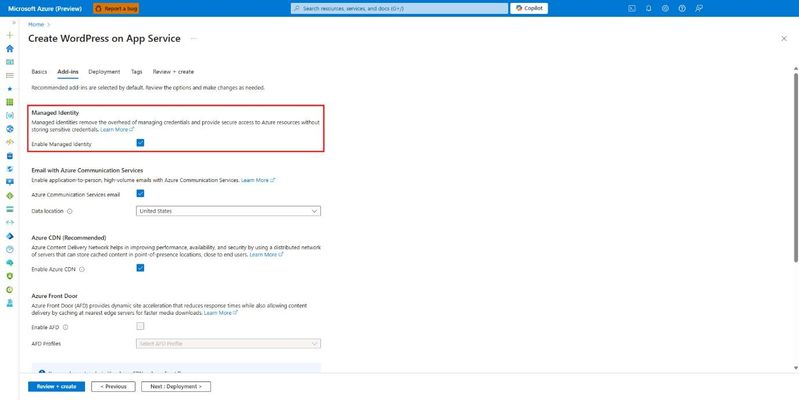The width and height of the screenshot is (799, 400).
Task: Expand the left sidebar with double chevron
Action: (x=14, y=23)
